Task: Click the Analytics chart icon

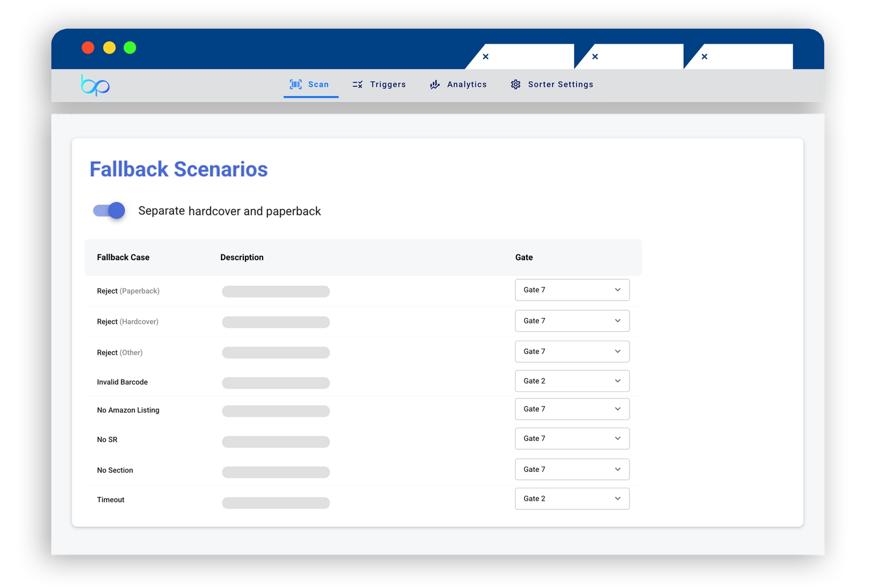Action: (435, 85)
